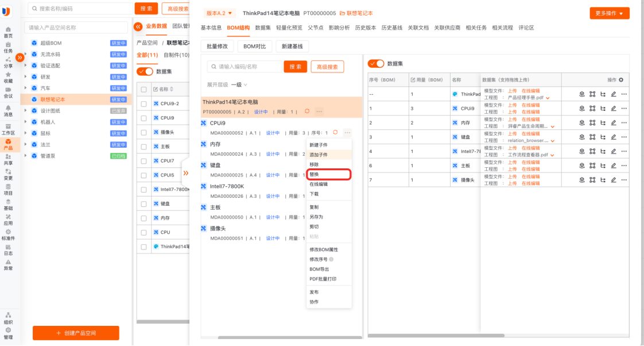Open 项目 in the left sidebar
Image resolution: width=644 pixels, height=346 pixels.
8,190
